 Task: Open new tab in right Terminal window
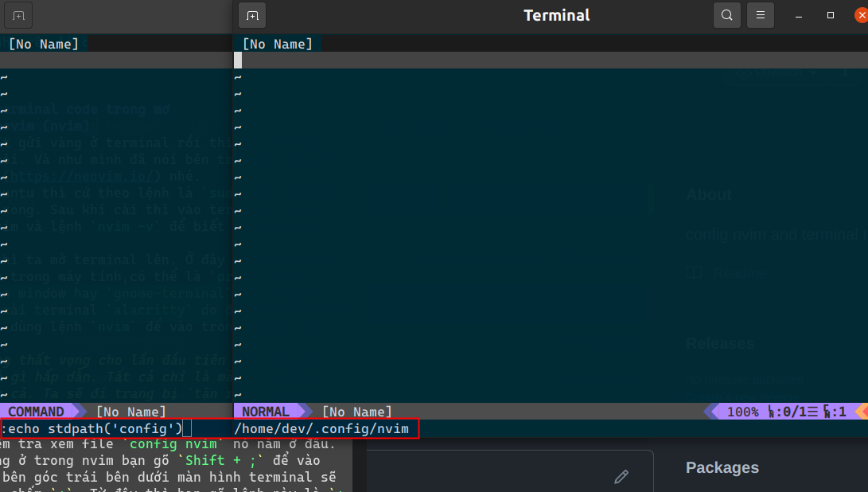pos(252,15)
